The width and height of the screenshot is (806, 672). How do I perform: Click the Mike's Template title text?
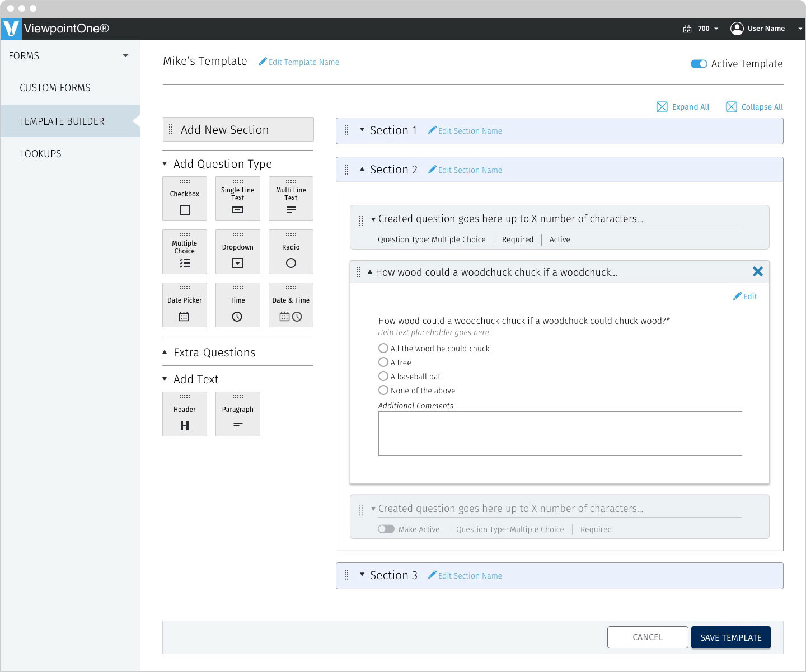click(205, 61)
